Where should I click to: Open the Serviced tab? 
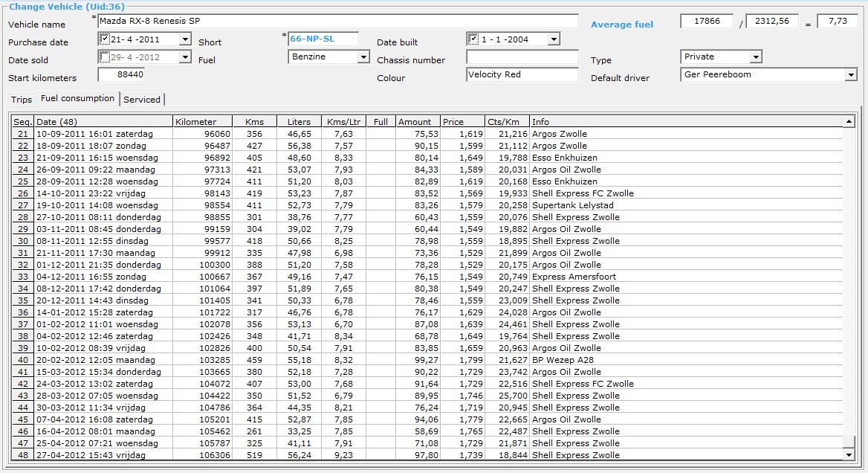[142, 100]
